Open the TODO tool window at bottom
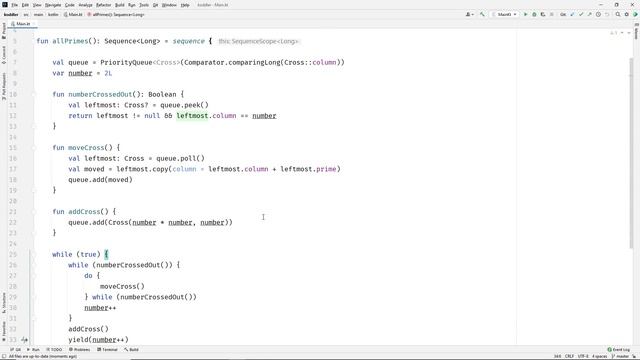The width and height of the screenshot is (640, 360). click(x=54, y=350)
